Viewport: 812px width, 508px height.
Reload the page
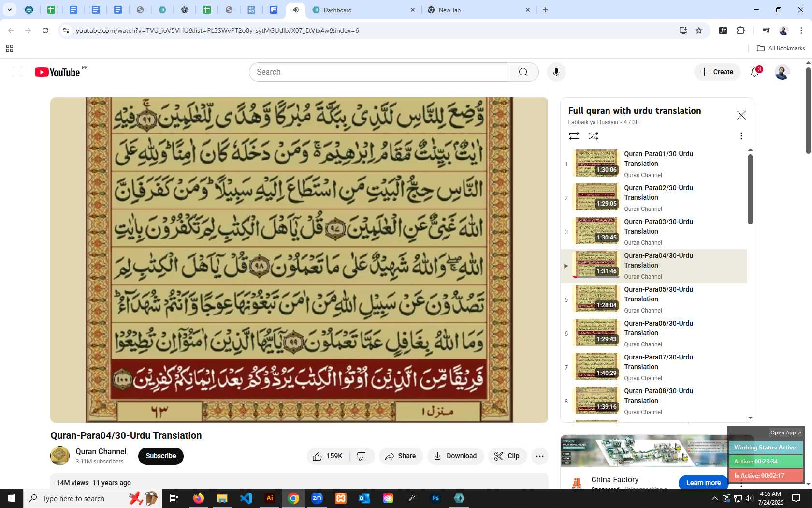(45, 30)
